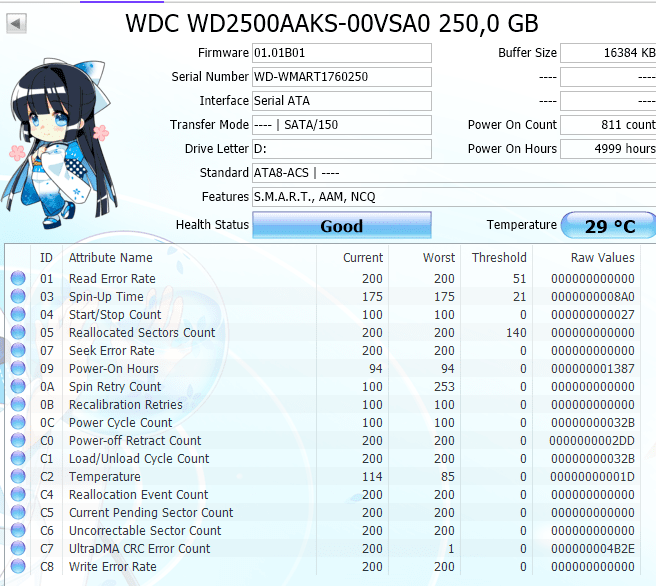Select the Current Pending Sector Count name

[151, 512]
